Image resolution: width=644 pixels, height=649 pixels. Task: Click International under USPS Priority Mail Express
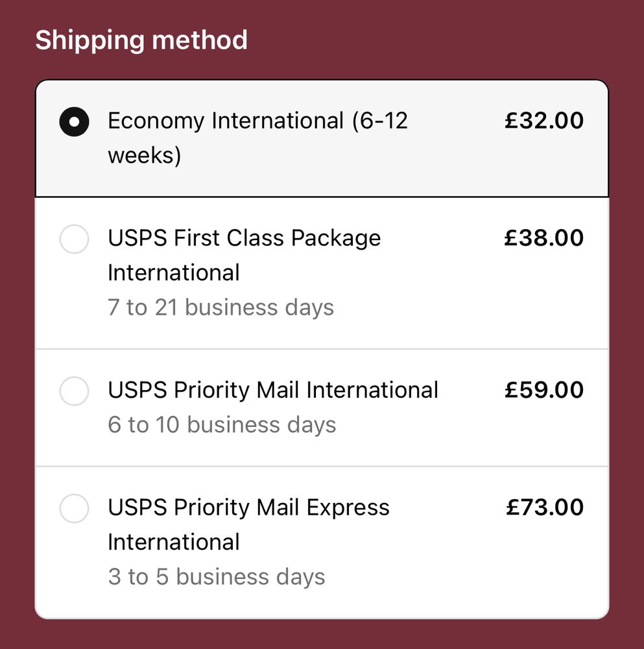coord(174,542)
